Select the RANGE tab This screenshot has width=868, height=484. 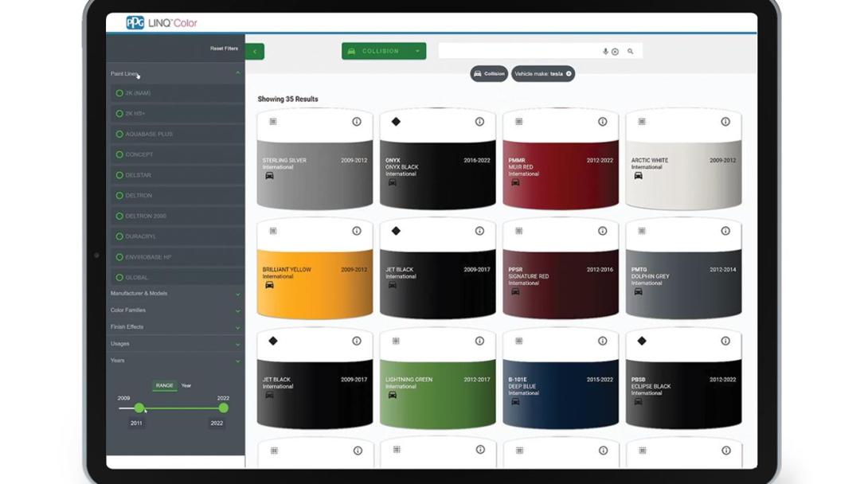pos(164,385)
